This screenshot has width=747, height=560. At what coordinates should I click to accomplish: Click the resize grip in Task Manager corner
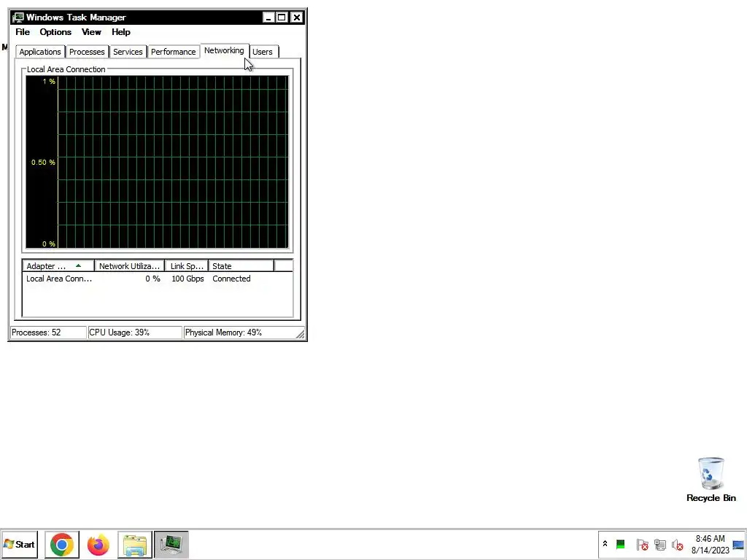click(x=300, y=335)
